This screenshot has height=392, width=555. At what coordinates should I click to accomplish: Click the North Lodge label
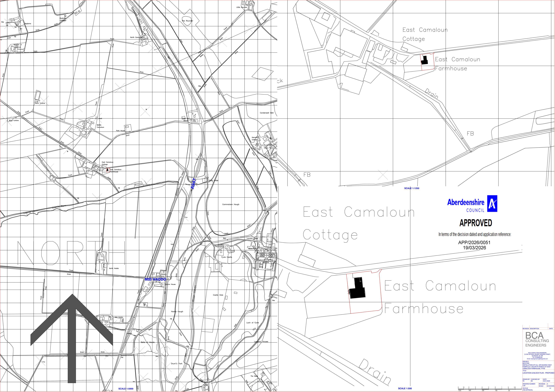coord(214,181)
